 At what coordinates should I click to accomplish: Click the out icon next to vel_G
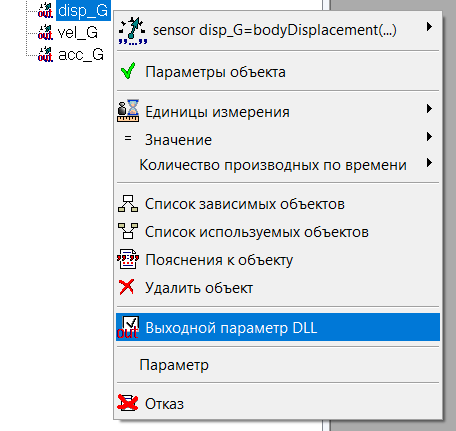pyautogui.click(x=45, y=33)
